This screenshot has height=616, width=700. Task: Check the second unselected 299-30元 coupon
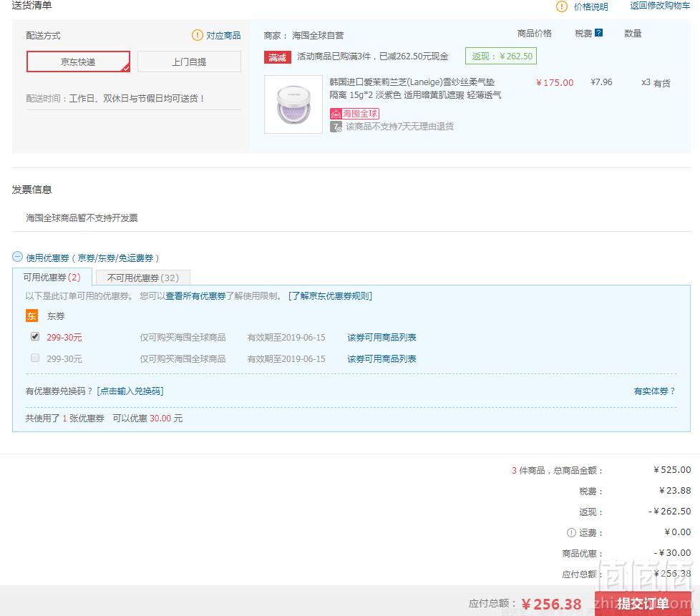35,358
